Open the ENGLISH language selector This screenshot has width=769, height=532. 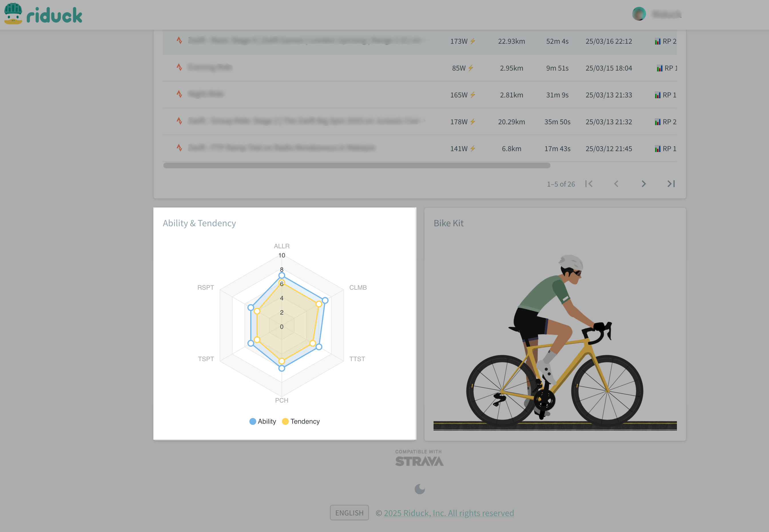pyautogui.click(x=349, y=513)
